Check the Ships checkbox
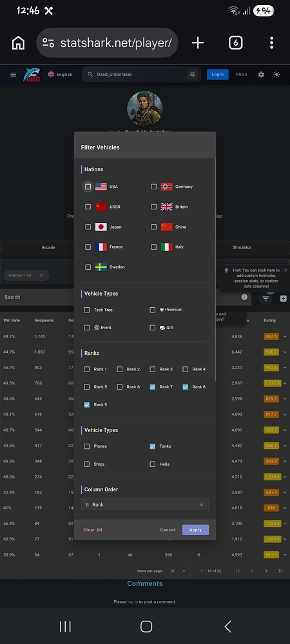290x644 pixels. (x=86, y=464)
